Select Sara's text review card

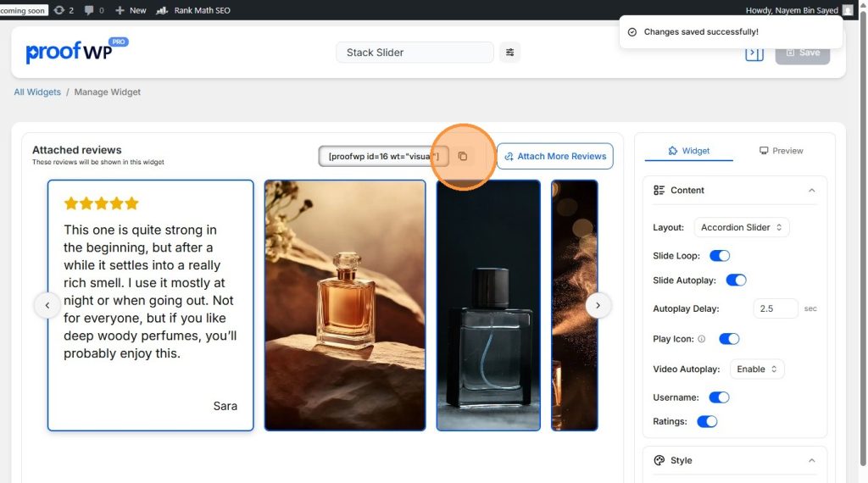(x=151, y=305)
